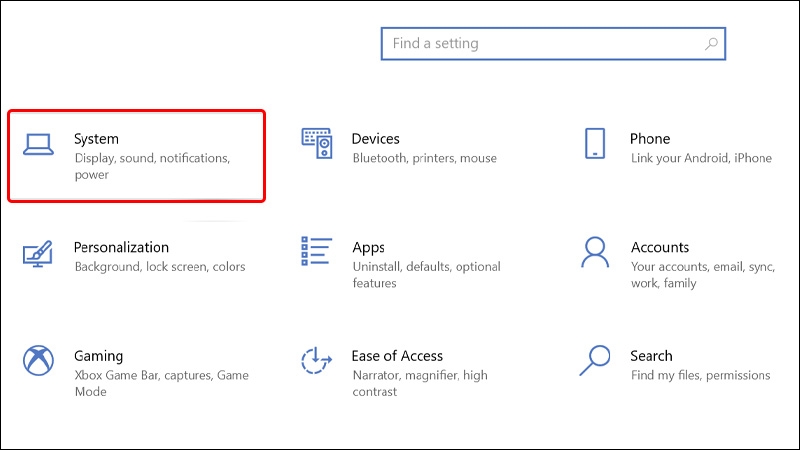Image resolution: width=800 pixels, height=450 pixels.
Task: Click the Ease of Access title
Action: pyautogui.click(x=397, y=356)
